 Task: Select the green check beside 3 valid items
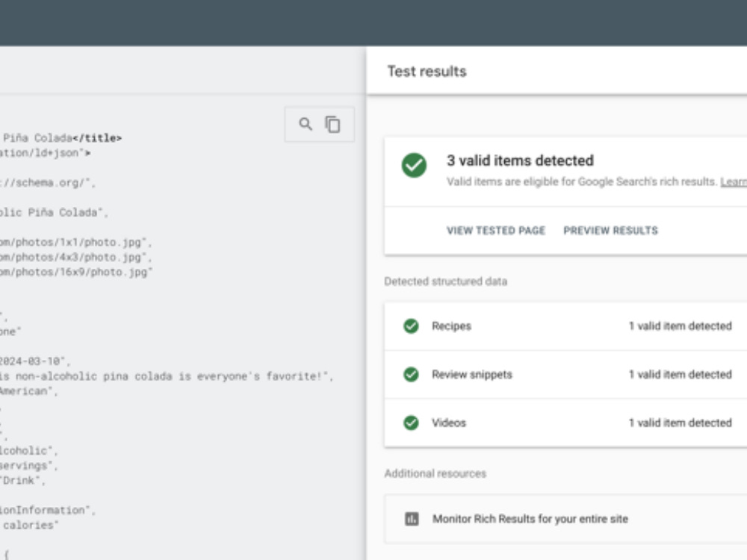(414, 165)
